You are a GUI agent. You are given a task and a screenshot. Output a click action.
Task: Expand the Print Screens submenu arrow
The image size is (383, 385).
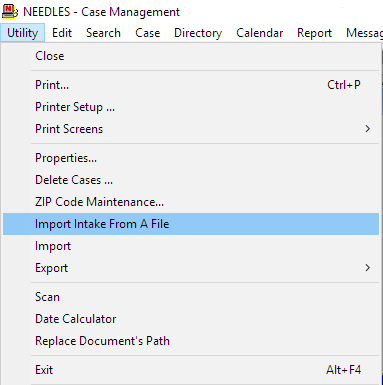(367, 129)
